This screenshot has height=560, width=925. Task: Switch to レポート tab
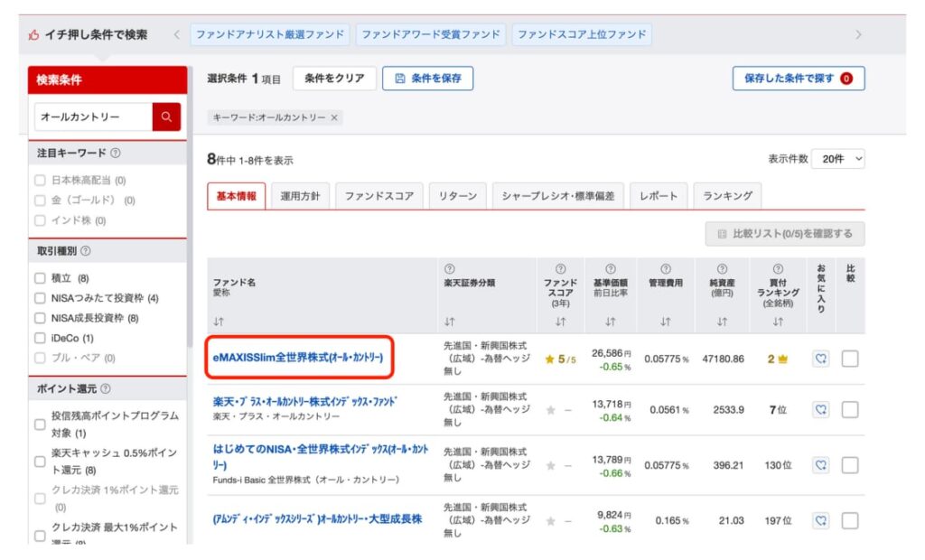click(x=659, y=196)
